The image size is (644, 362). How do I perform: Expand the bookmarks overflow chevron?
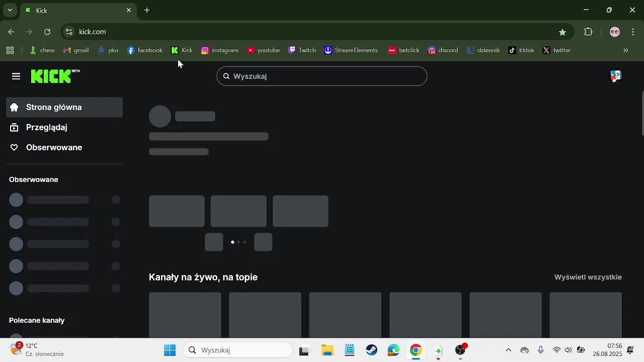[x=626, y=50]
